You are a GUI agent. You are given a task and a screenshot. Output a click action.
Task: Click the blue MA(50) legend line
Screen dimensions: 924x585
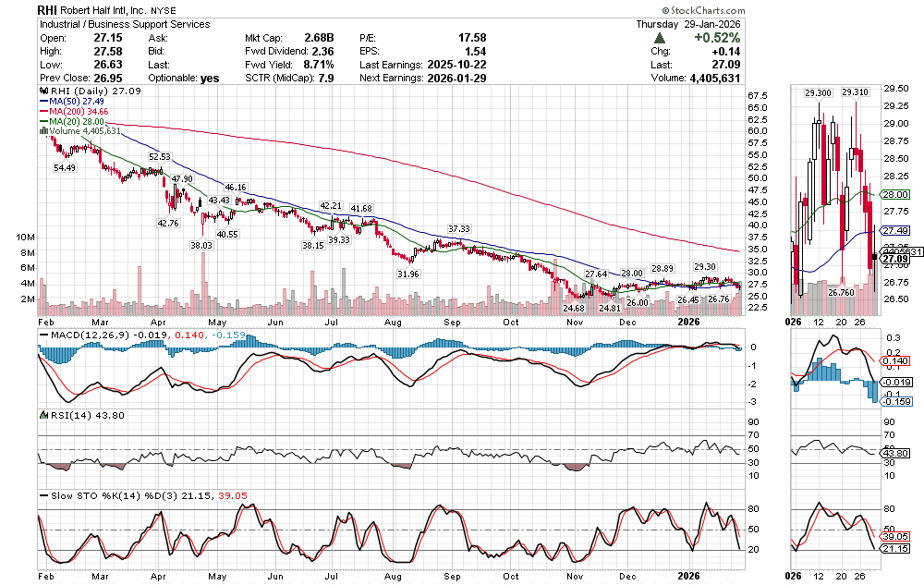(42, 101)
